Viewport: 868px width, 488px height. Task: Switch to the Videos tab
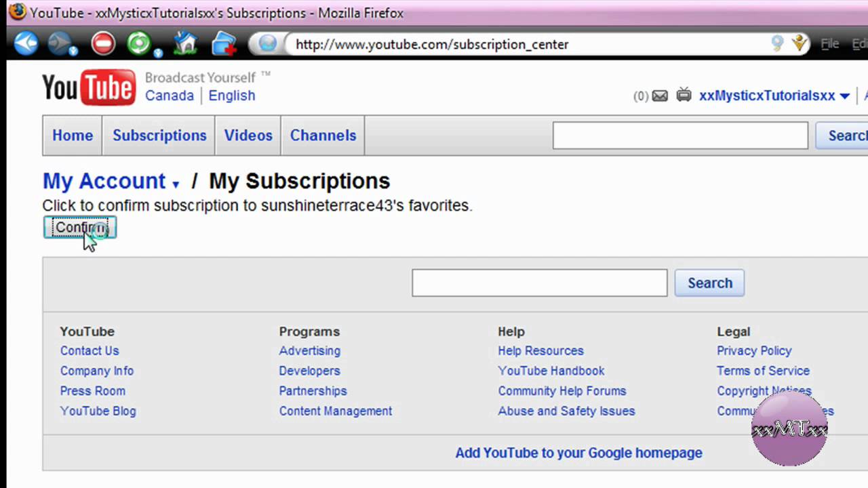coord(248,136)
